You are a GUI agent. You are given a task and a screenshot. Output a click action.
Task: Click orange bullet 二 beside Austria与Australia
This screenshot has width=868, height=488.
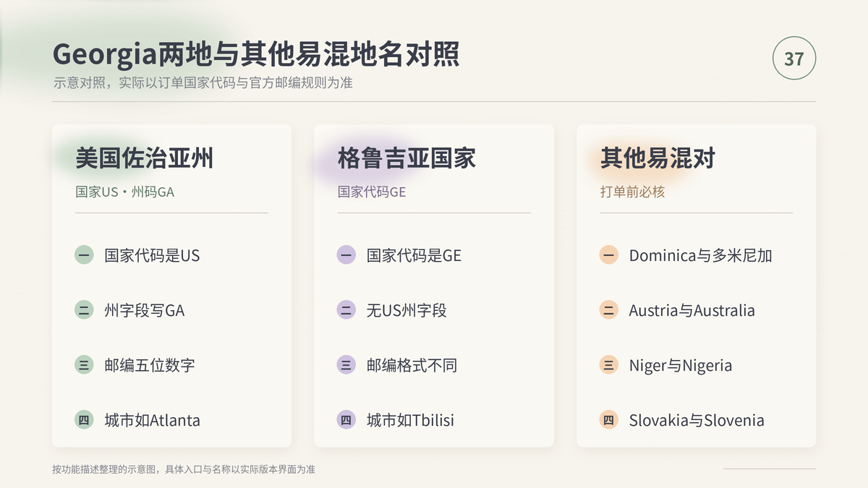coord(609,310)
